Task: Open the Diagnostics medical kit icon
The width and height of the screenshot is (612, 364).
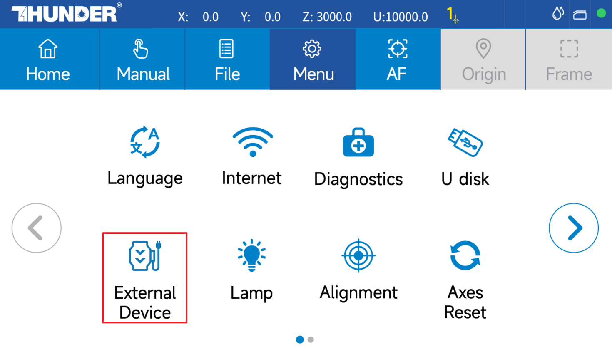Action: tap(358, 143)
